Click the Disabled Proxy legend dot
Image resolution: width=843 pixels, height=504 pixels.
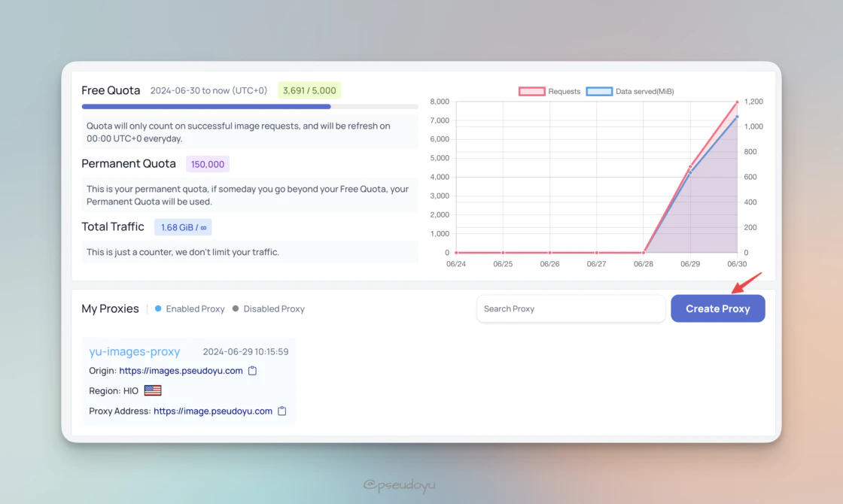click(236, 308)
